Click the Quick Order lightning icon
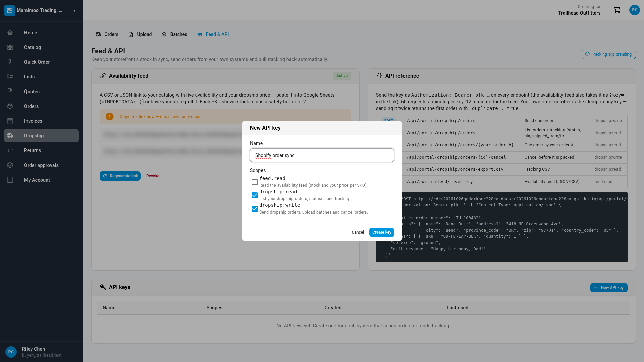Viewport: 644px width, 362px height. (x=10, y=62)
